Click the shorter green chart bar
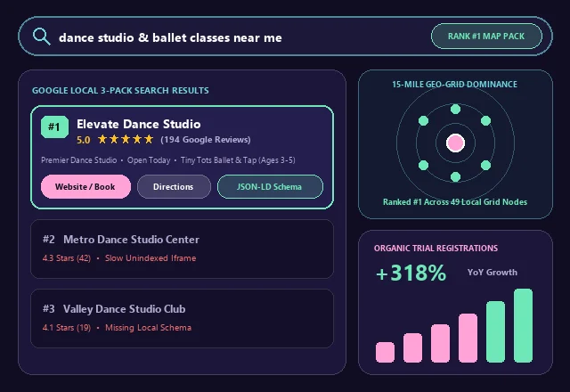 coord(496,332)
